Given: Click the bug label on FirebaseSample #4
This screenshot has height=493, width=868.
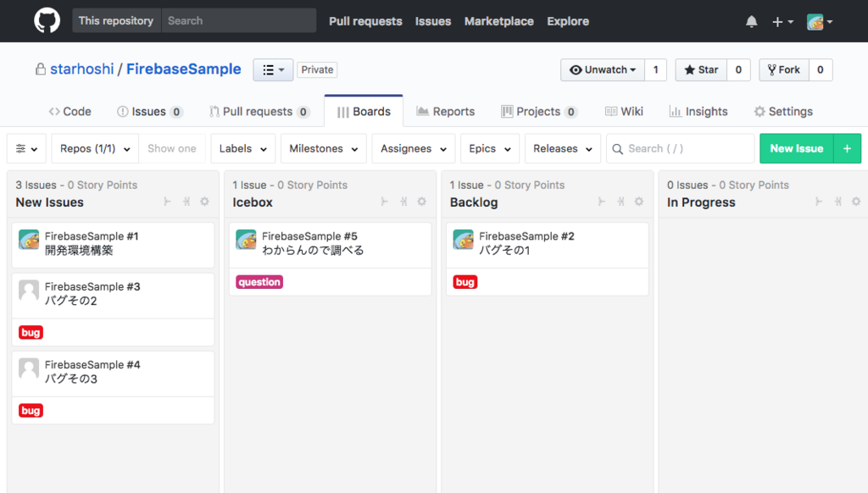Looking at the screenshot, I should (31, 411).
